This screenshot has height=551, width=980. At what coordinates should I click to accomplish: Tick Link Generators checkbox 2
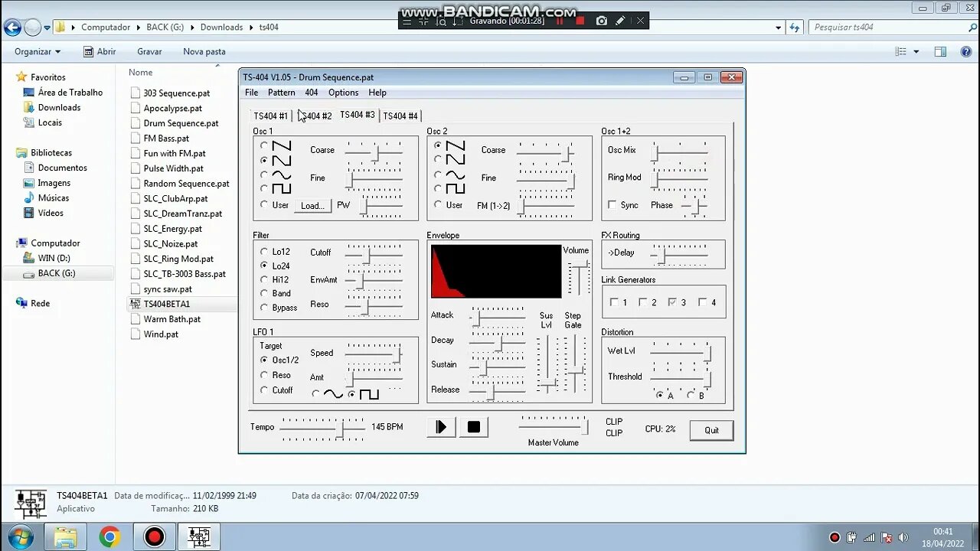pyautogui.click(x=643, y=302)
